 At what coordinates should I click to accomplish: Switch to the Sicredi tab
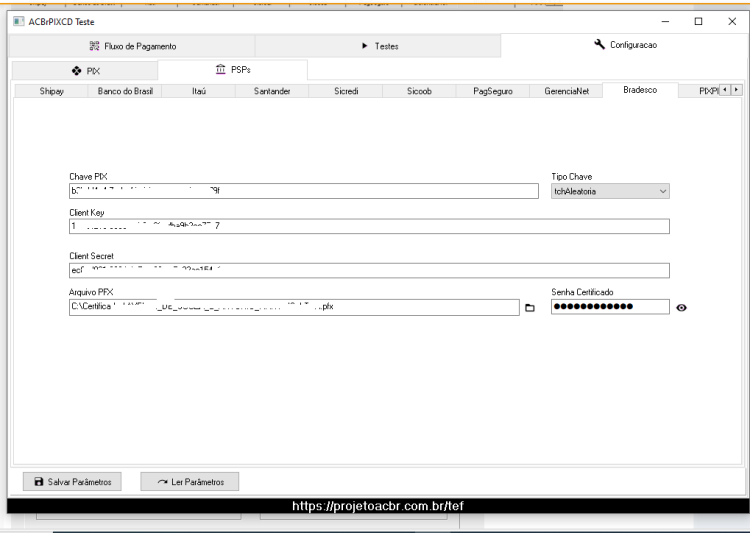click(x=346, y=91)
